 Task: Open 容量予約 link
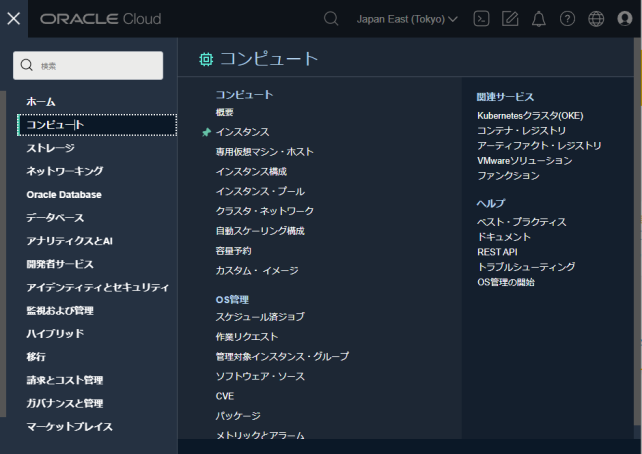[233, 251]
